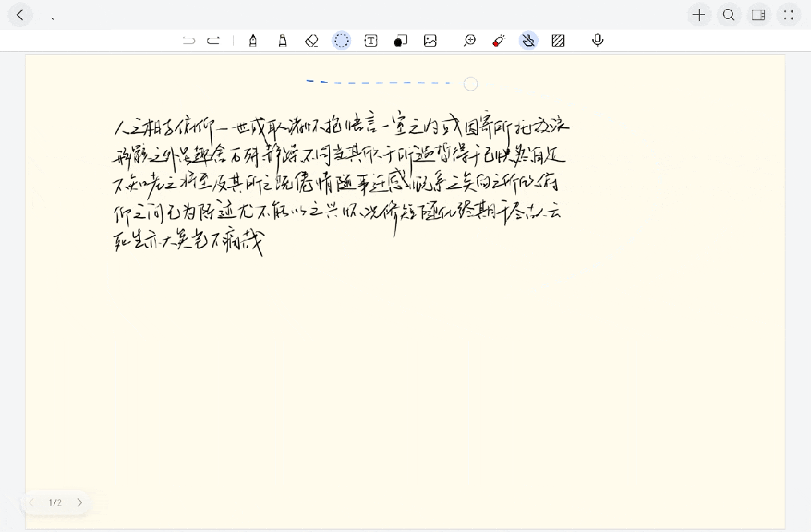Activate the lasso selection tool

tap(341, 41)
